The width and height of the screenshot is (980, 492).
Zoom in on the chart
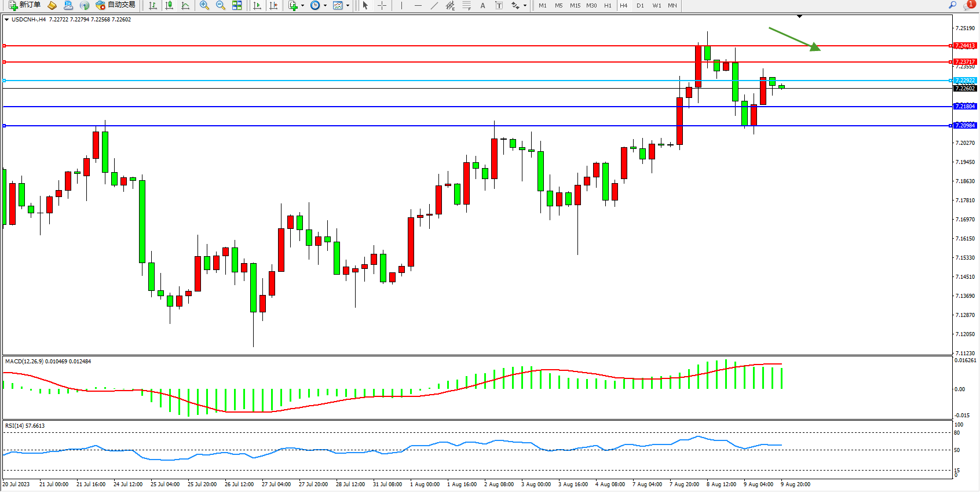tap(204, 5)
